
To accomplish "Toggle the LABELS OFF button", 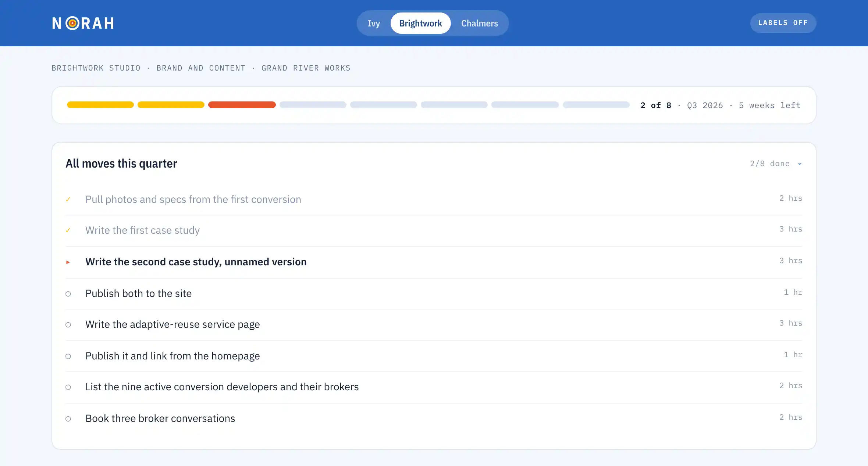I will click(x=783, y=23).
